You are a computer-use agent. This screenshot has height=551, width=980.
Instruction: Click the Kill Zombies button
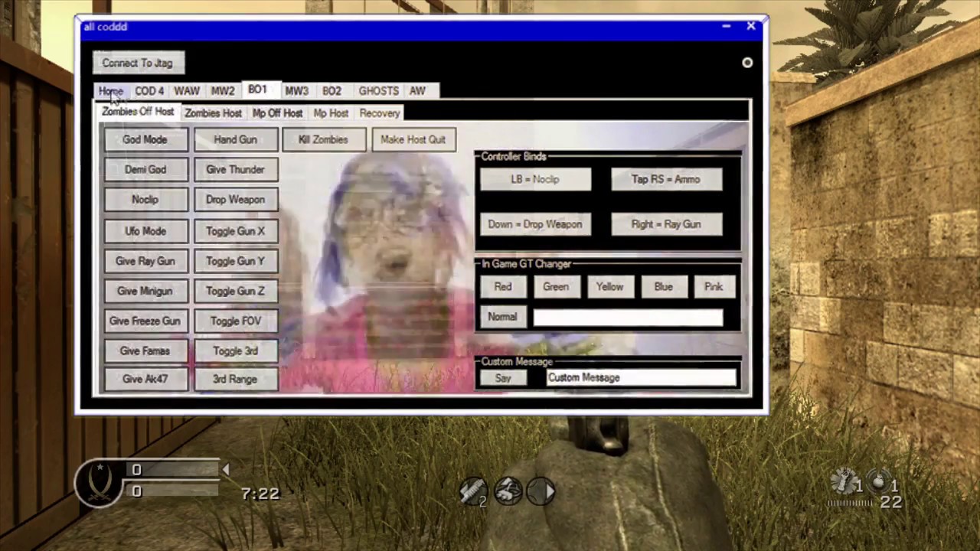[x=324, y=139]
